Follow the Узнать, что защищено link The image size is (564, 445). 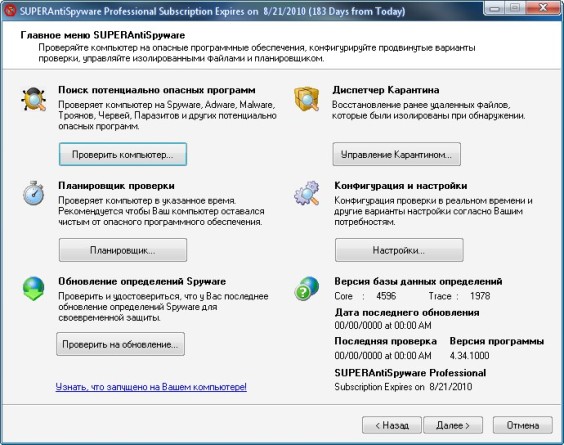pos(151,387)
